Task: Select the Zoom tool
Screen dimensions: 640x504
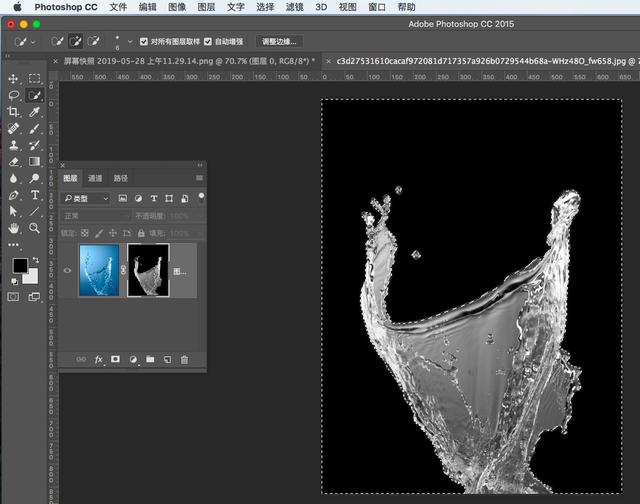Action: pos(34,228)
